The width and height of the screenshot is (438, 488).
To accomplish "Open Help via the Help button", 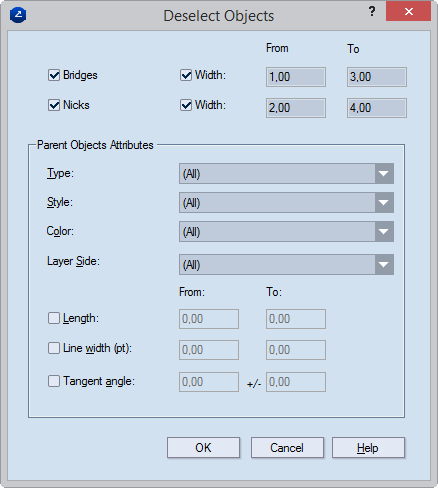I will (x=368, y=448).
